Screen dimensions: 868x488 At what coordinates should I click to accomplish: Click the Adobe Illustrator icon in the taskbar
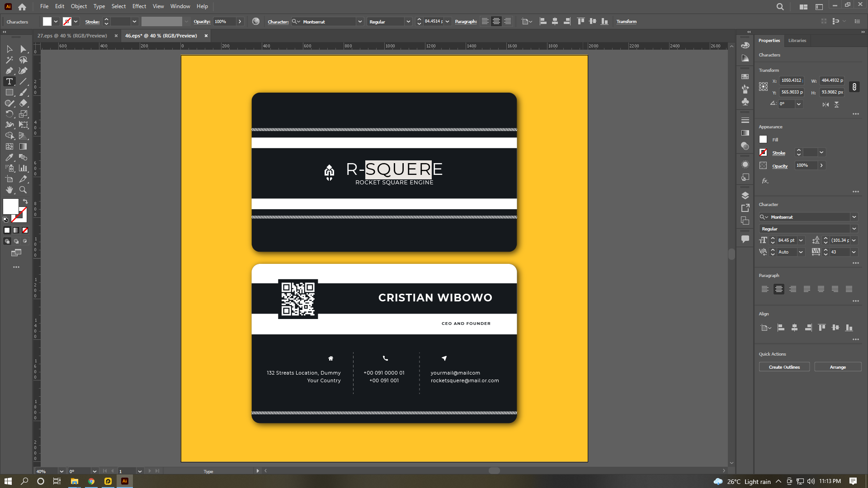[125, 481]
